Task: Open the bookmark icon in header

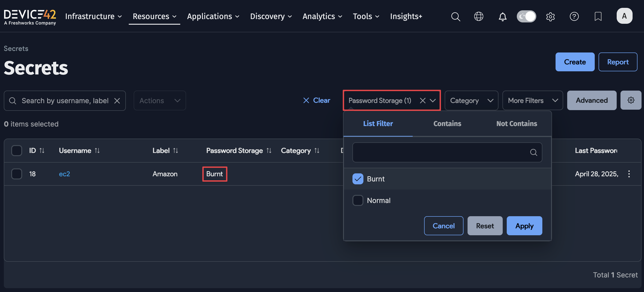Action: (598, 17)
